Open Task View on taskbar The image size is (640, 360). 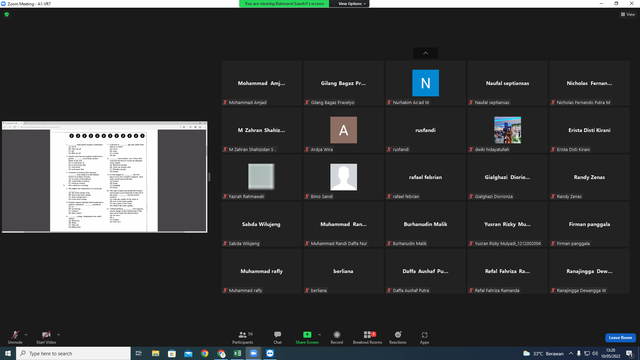139,353
